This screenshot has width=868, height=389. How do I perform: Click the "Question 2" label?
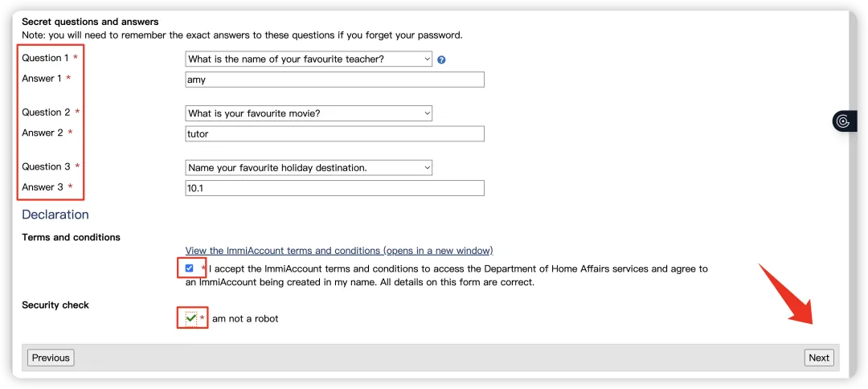point(45,113)
